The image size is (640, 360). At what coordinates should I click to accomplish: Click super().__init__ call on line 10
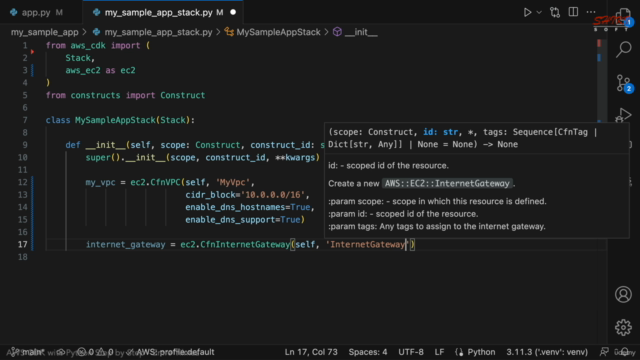126,157
